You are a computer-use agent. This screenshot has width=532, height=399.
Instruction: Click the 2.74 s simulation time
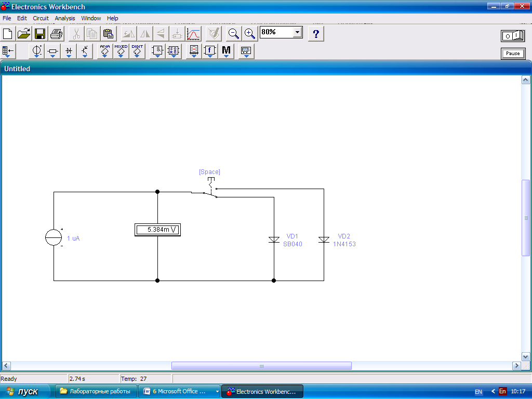click(x=94, y=379)
